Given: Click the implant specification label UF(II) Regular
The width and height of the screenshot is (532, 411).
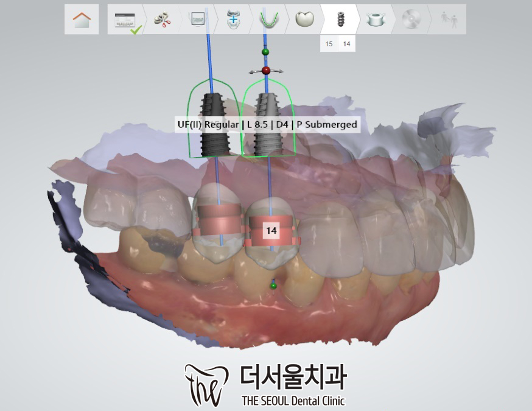Looking at the screenshot, I should pos(267,125).
